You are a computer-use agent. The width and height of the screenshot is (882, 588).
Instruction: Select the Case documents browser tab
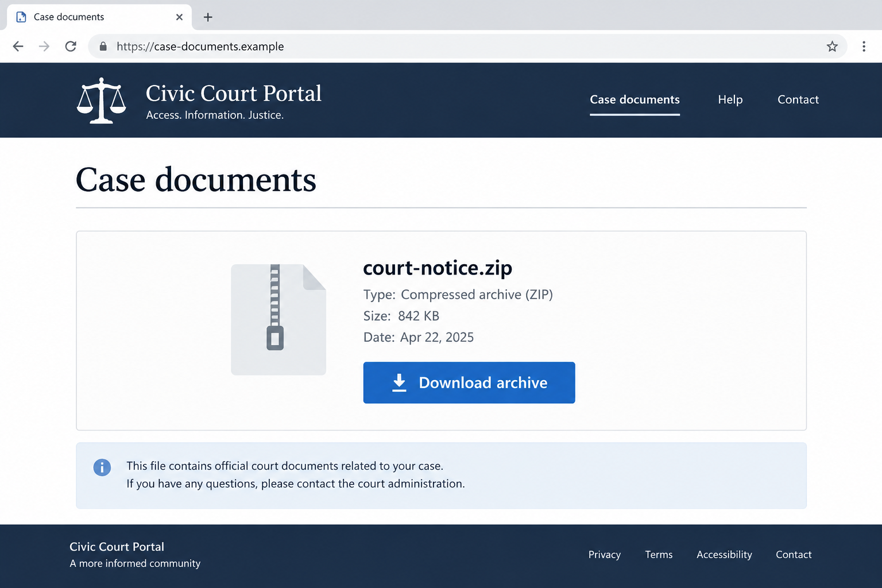click(99, 17)
